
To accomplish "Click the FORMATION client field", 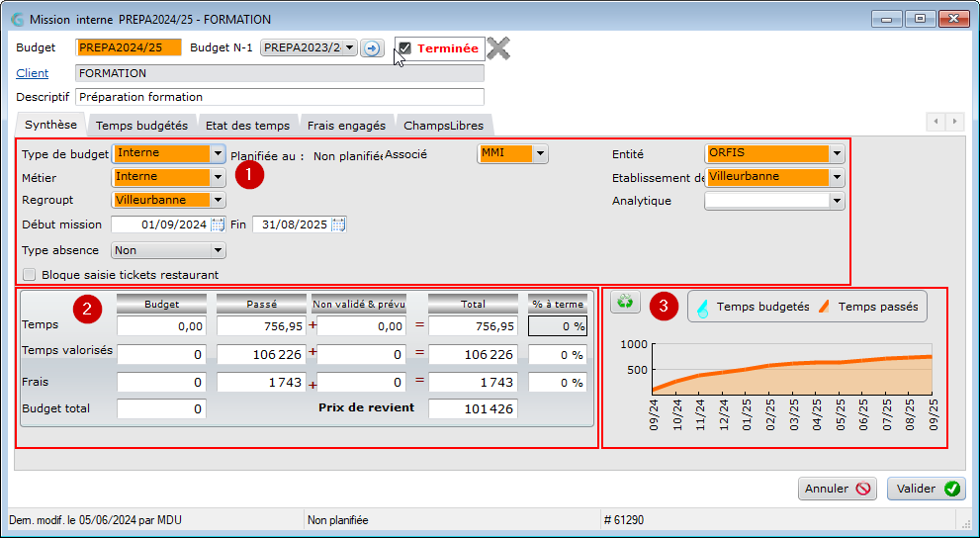I will (280, 73).
